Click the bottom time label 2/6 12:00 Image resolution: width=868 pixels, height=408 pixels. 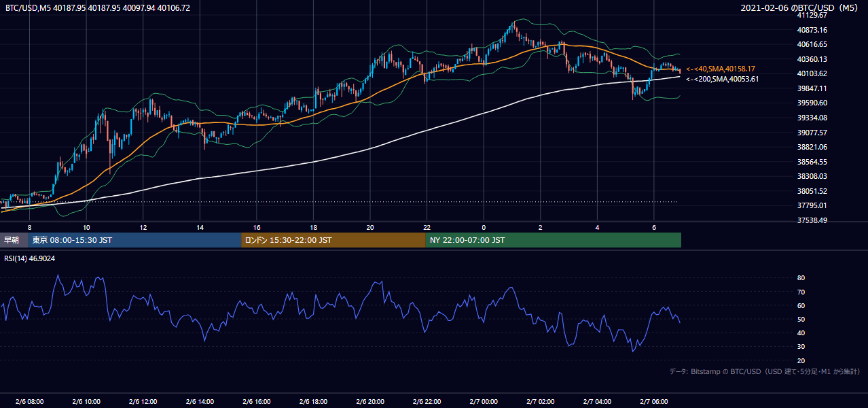(x=143, y=402)
